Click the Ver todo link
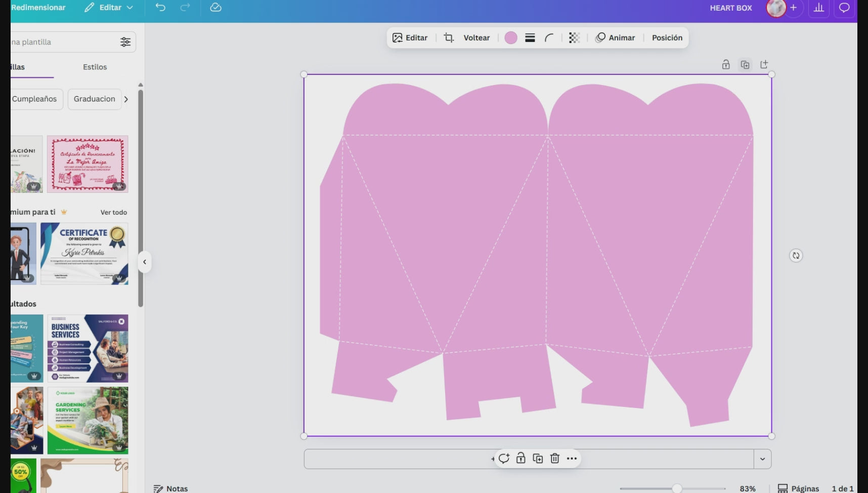This screenshot has height=493, width=868. click(x=113, y=213)
